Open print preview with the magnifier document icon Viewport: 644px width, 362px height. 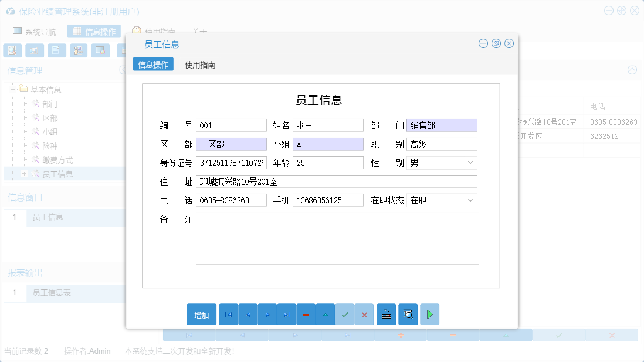pyautogui.click(x=408, y=315)
